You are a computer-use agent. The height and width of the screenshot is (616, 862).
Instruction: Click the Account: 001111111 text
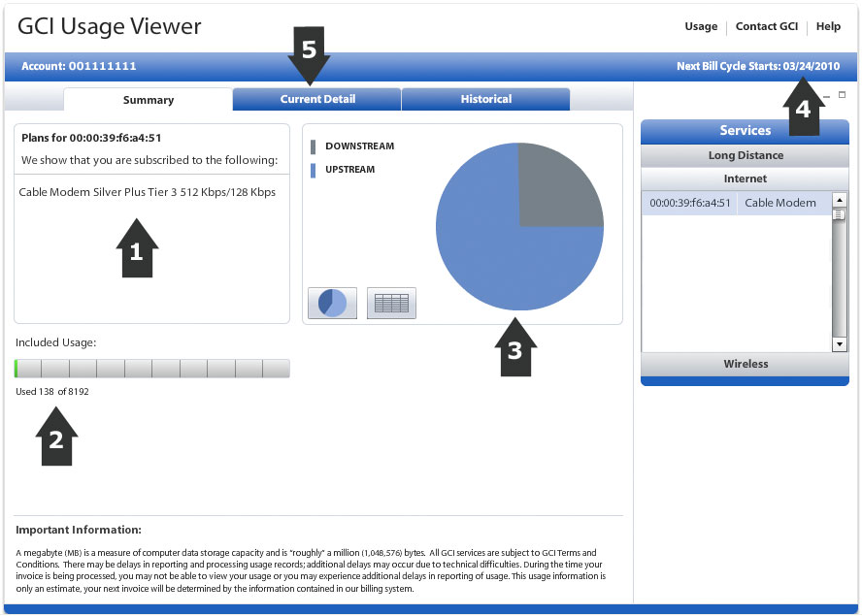pos(79,66)
